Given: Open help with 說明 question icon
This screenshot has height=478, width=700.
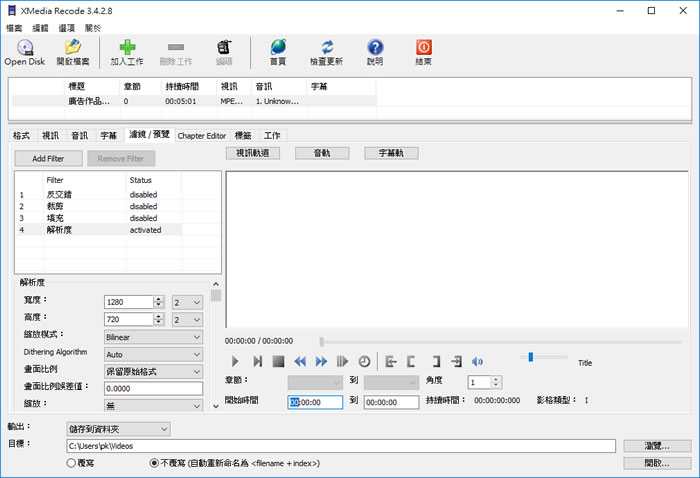Looking at the screenshot, I should click(375, 53).
